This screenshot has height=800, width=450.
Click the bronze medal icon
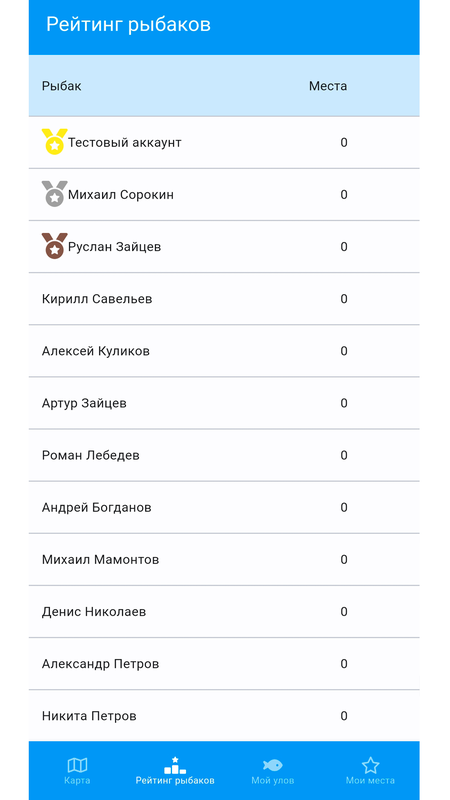(x=54, y=246)
